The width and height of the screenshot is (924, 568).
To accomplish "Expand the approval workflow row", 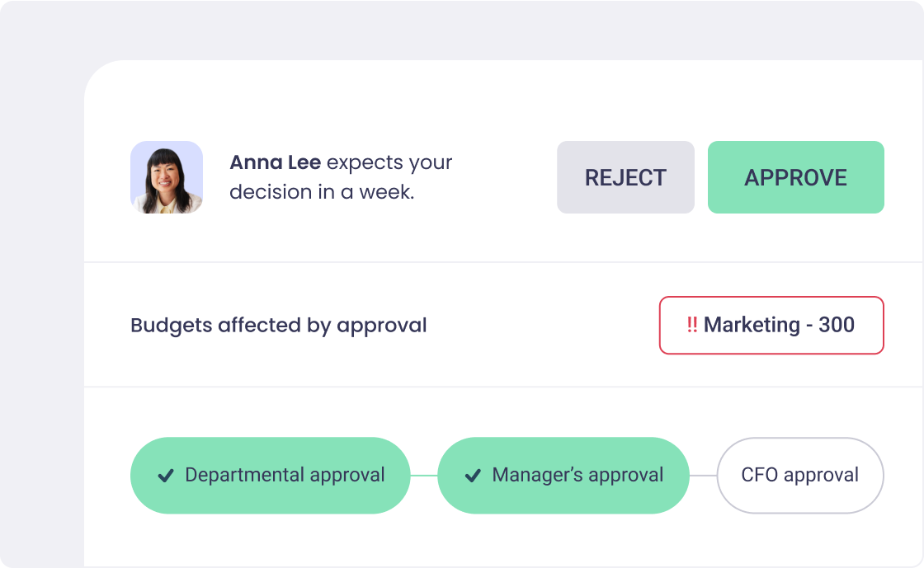I will pyautogui.click(x=503, y=475).
